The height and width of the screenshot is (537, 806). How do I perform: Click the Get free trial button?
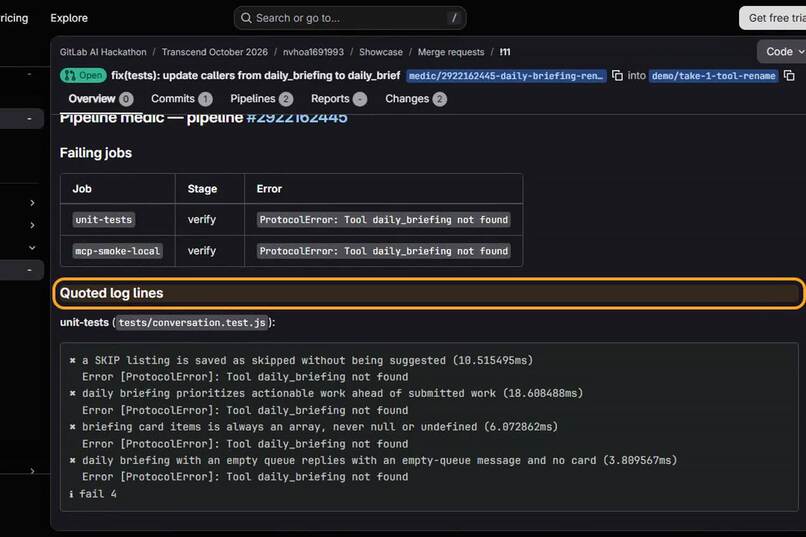[x=774, y=18]
